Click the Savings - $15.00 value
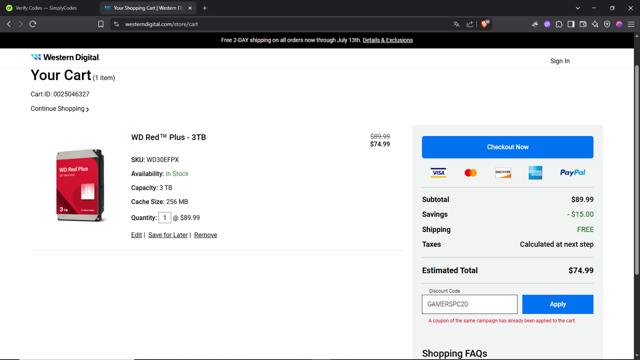This screenshot has width=640, height=360. (x=580, y=214)
